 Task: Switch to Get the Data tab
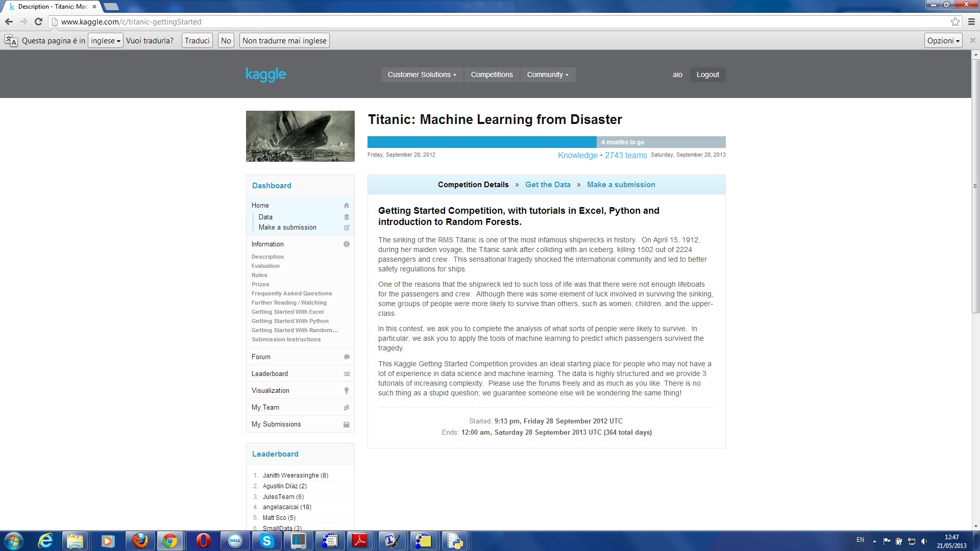click(548, 185)
